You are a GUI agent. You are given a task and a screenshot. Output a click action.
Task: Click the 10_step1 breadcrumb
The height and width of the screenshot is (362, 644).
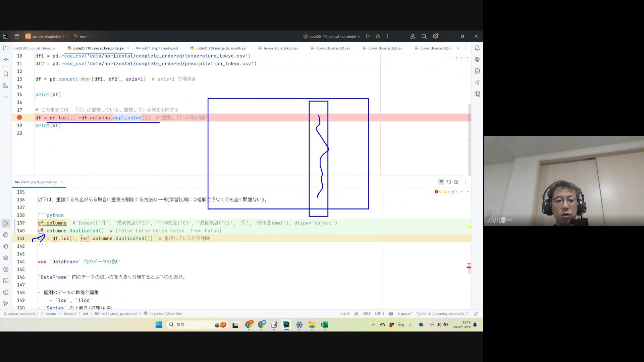pyautogui.click(x=70, y=314)
